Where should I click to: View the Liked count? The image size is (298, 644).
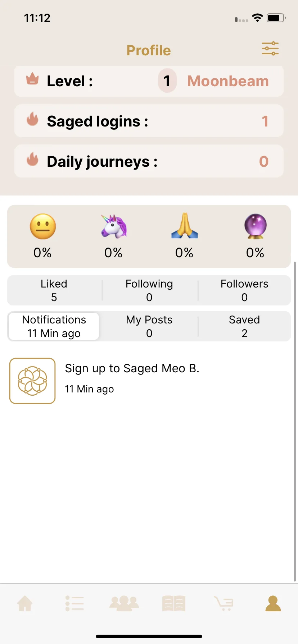pos(54,290)
